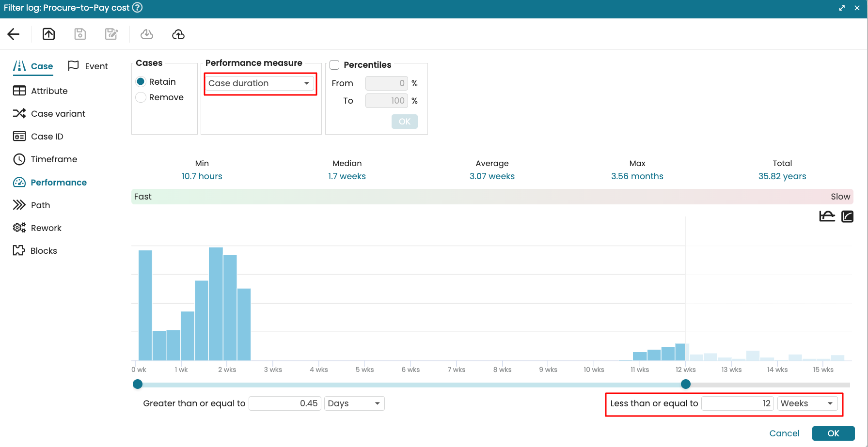868x447 pixels.
Task: Open the help question mark icon
Action: 138,8
